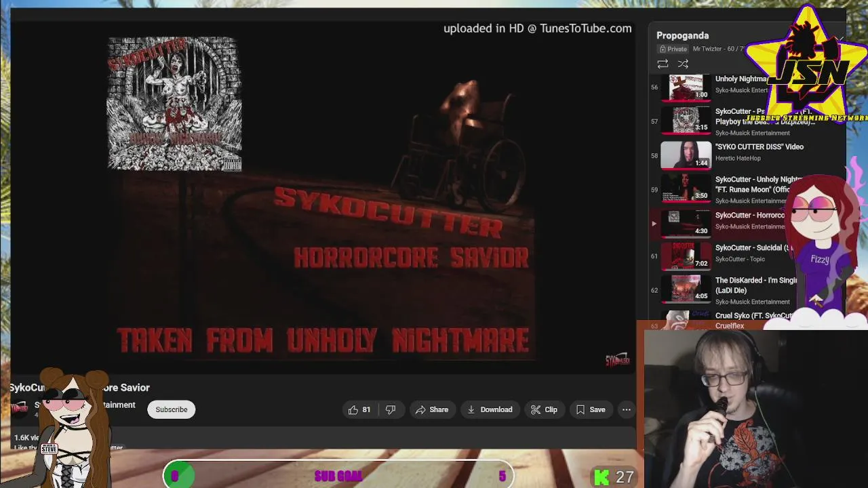868x488 pixels.
Task: Create a Clip of the video
Action: [544, 409]
